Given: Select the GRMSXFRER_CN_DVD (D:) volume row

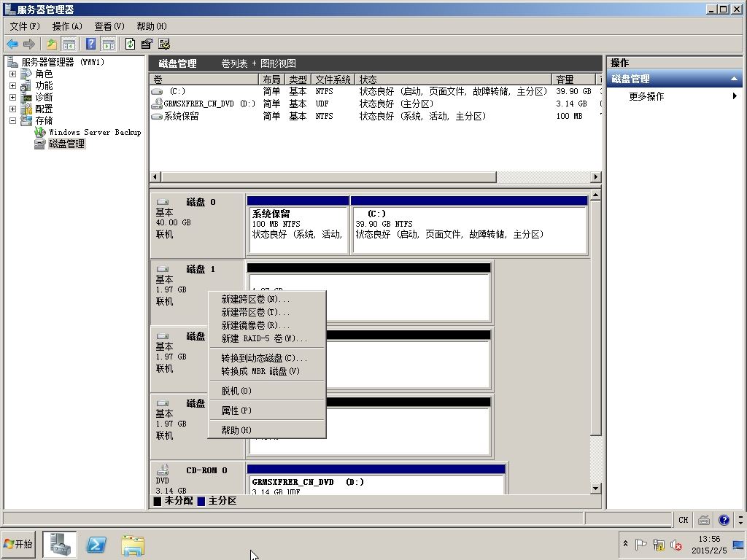Looking at the screenshot, I should [x=376, y=104].
